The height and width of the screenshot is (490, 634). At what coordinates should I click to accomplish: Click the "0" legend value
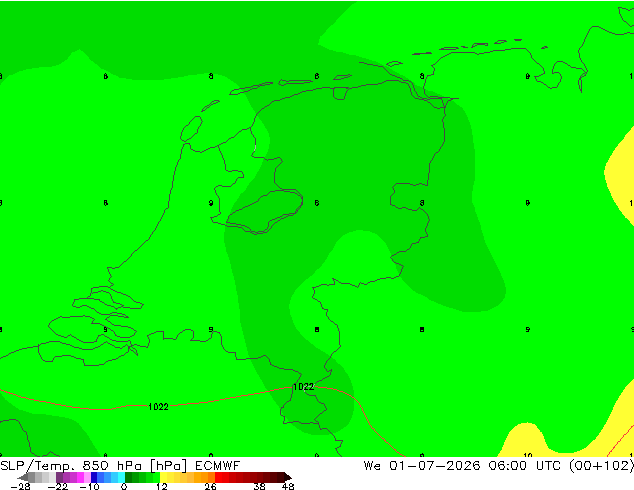tap(124, 486)
